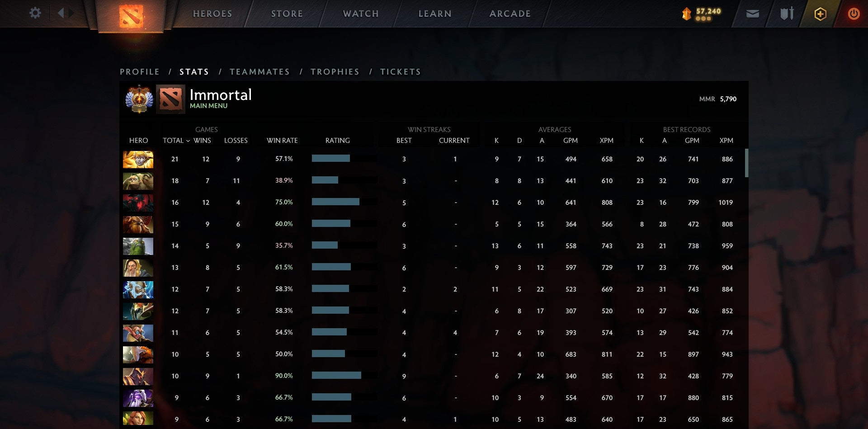Open the TOTAL column sort dropdown
Viewport: 868px width, 429px height.
[189, 141]
